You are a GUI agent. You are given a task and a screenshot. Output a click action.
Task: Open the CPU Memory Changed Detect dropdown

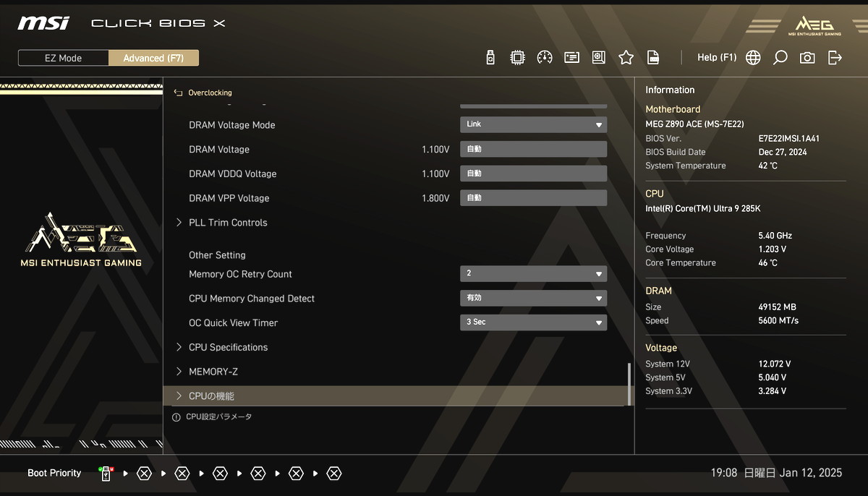534,298
